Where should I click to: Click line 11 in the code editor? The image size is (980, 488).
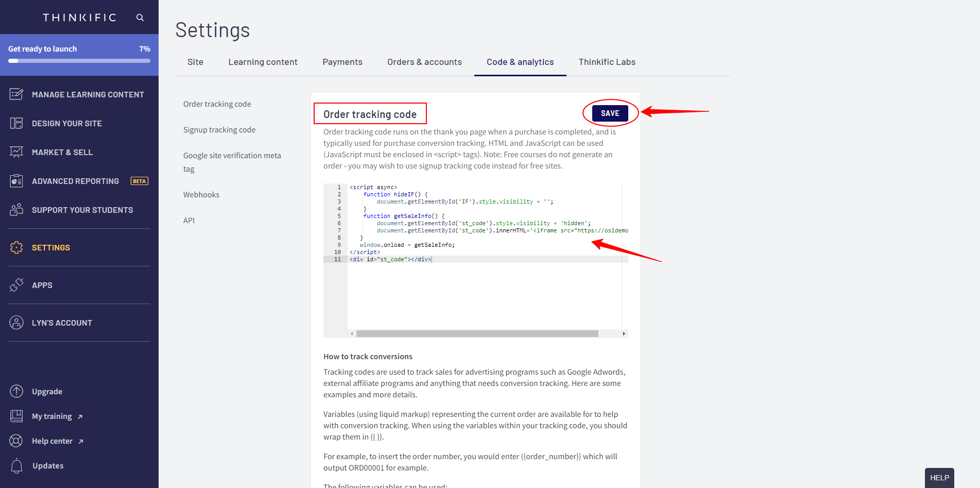pyautogui.click(x=476, y=259)
